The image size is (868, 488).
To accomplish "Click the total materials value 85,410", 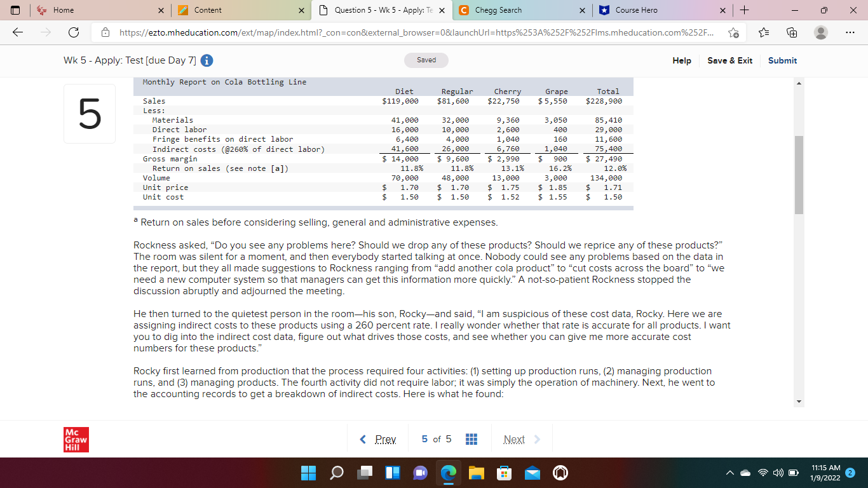I will (x=608, y=120).
